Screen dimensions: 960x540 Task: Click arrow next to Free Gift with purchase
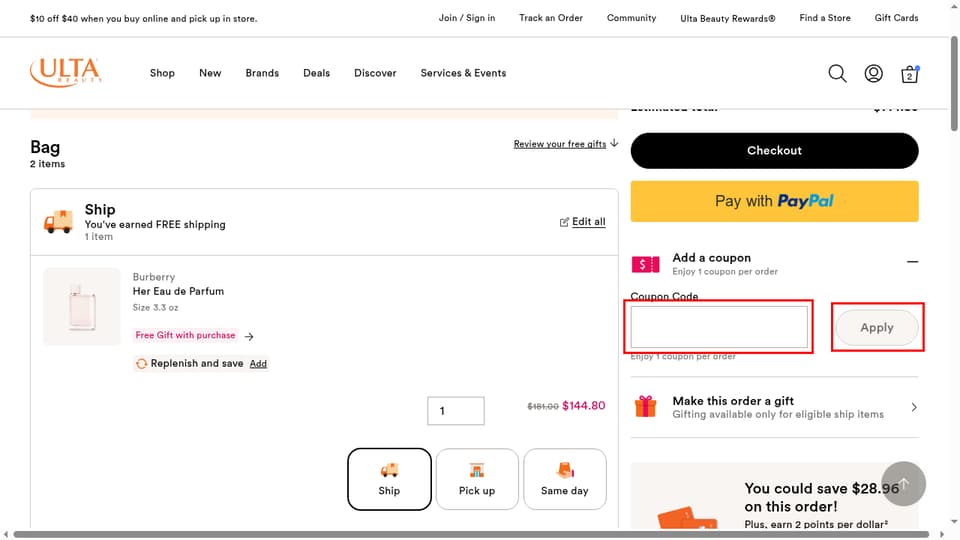click(x=249, y=336)
